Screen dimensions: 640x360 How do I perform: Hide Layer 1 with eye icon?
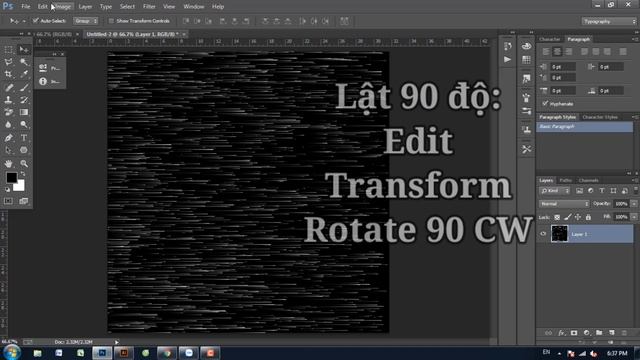pyautogui.click(x=543, y=234)
